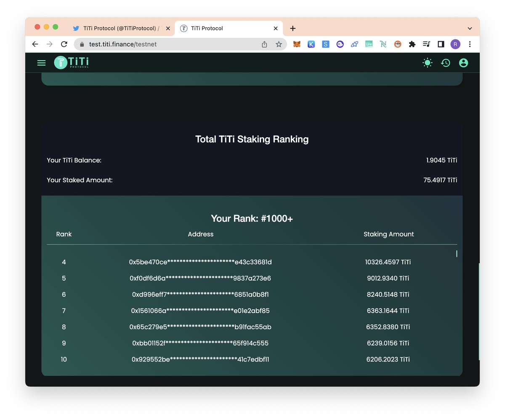This screenshot has width=505, height=420.
Task: Click the page scrollbar on right edge
Action: 479,311
